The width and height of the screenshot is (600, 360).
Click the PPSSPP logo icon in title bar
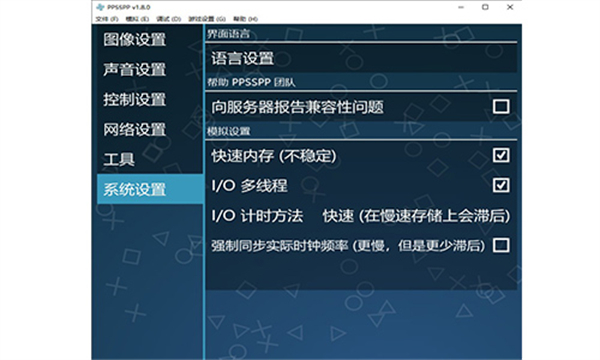coord(100,7)
